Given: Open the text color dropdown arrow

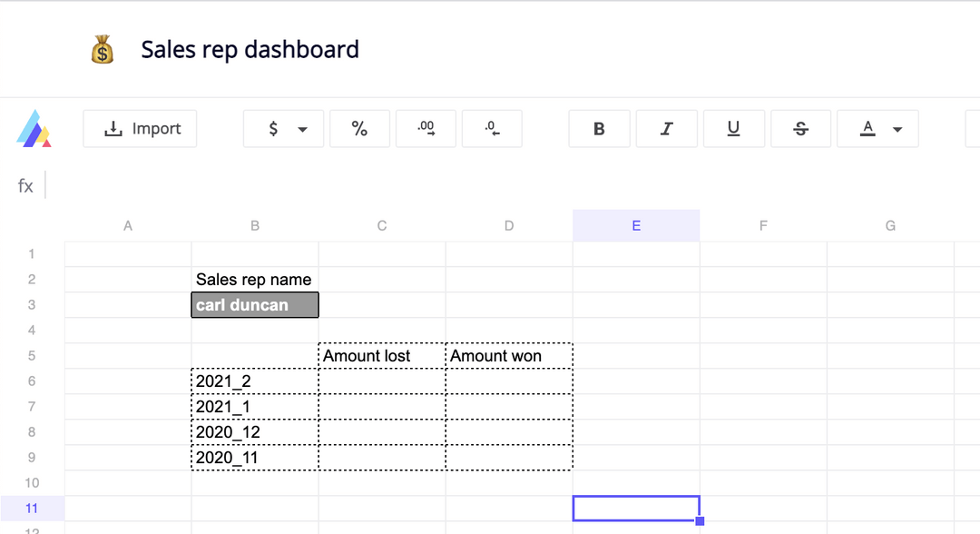Looking at the screenshot, I should 897,128.
